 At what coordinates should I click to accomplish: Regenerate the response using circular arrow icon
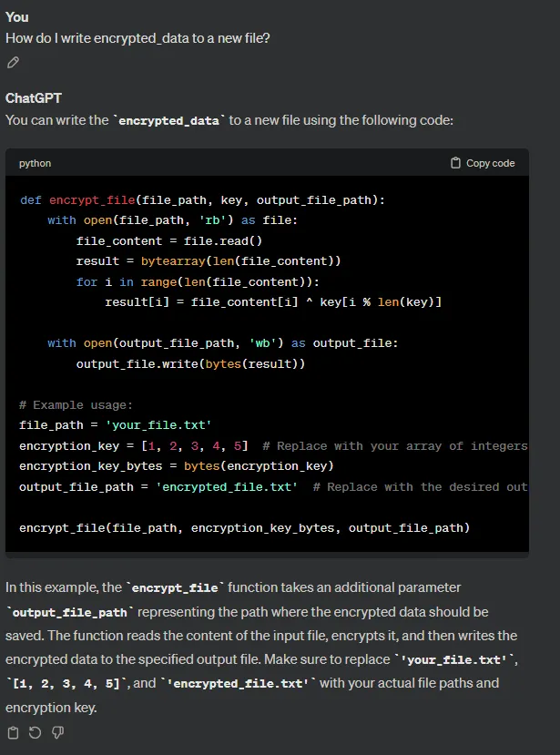coord(36,733)
